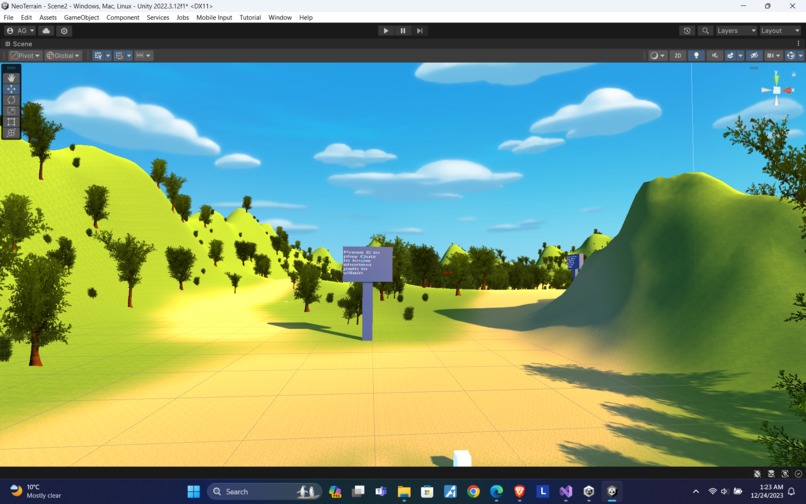This screenshot has width=806, height=504.
Task: Open the Unity search magnifier
Action: [705, 31]
